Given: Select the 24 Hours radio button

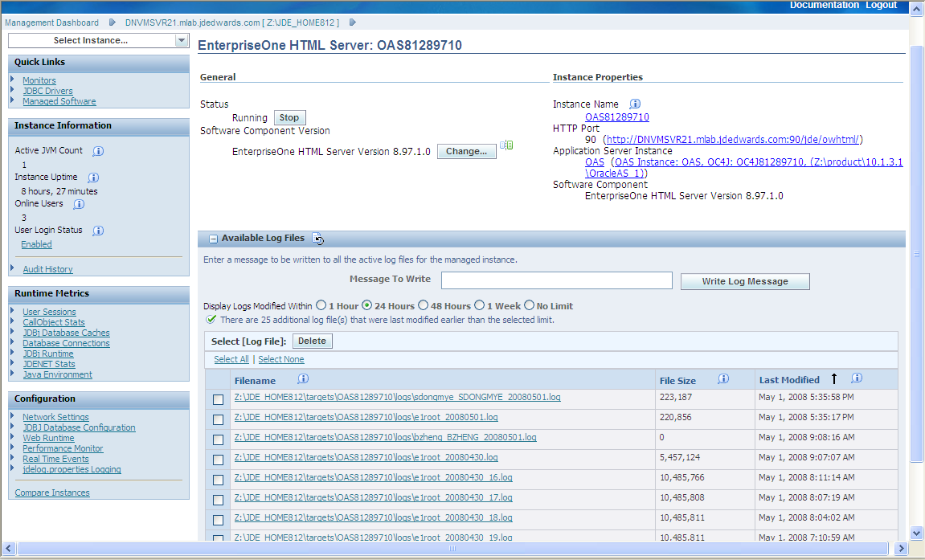Looking at the screenshot, I should pyautogui.click(x=367, y=305).
